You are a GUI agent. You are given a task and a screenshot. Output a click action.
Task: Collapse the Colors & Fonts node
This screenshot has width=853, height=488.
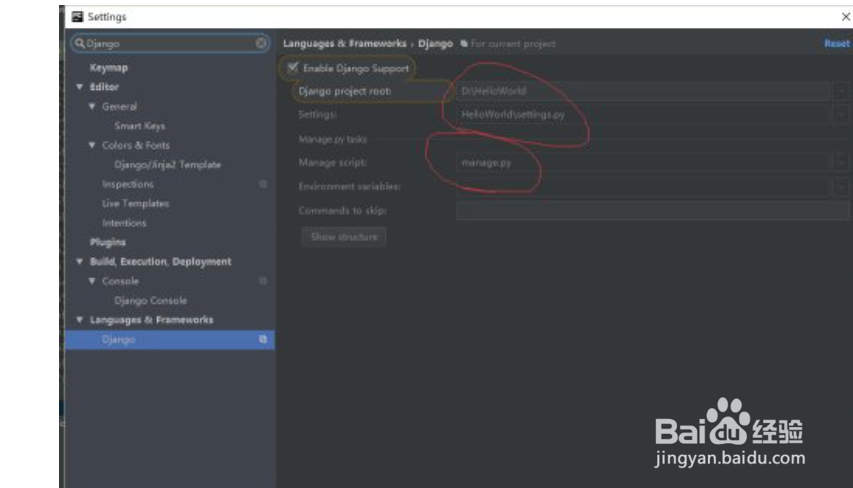(92, 145)
